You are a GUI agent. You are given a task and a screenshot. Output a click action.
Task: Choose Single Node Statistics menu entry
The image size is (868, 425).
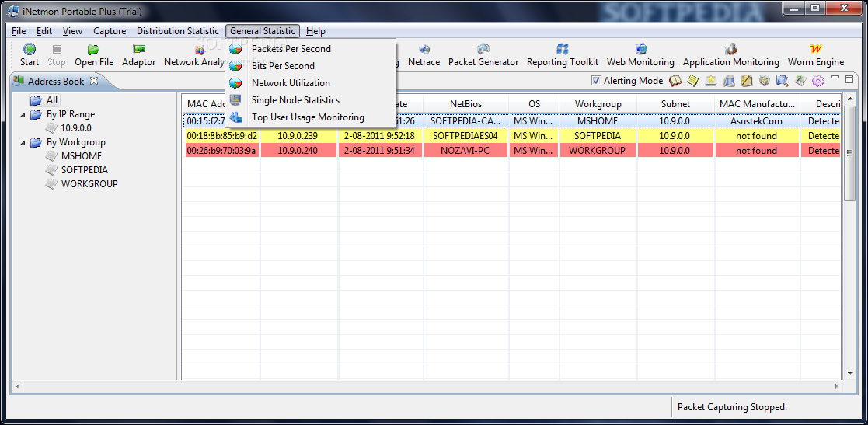[x=310, y=100]
